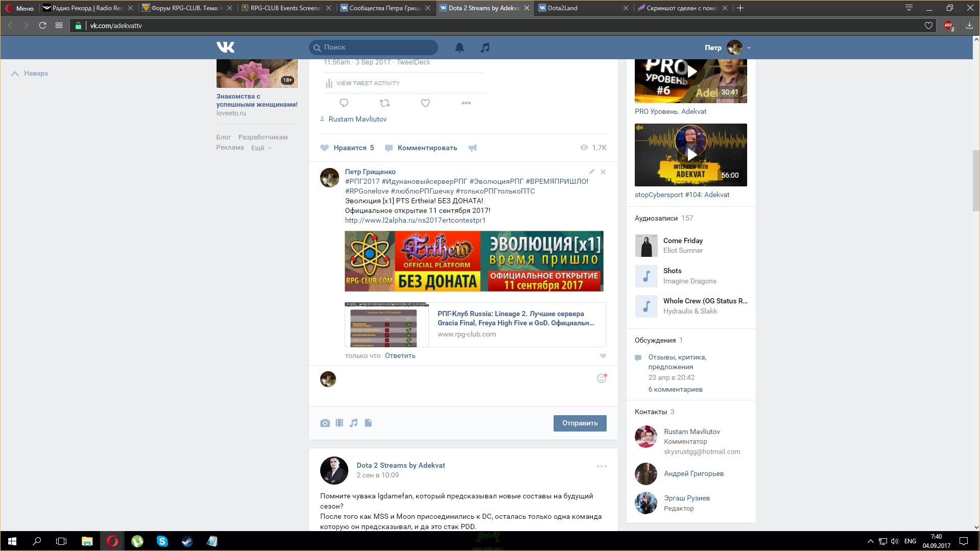Share the post via megaphone icon
Image resolution: width=980 pixels, height=551 pixels.
click(x=473, y=148)
